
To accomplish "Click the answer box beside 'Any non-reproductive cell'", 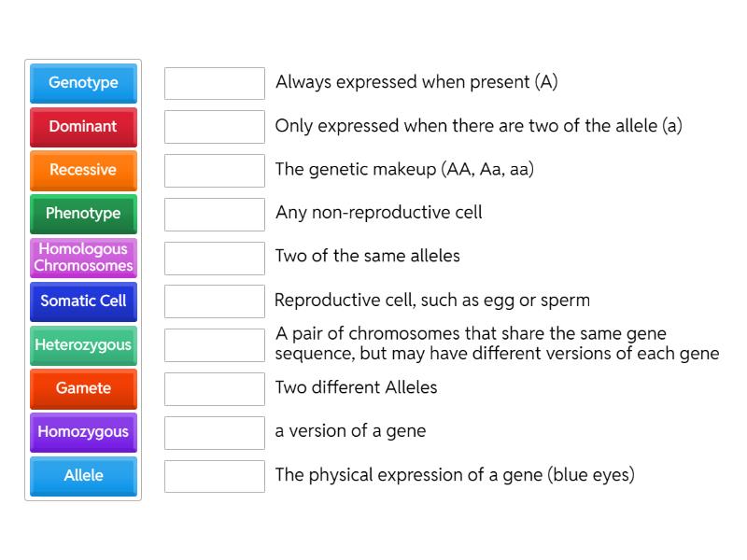I will pyautogui.click(x=214, y=214).
